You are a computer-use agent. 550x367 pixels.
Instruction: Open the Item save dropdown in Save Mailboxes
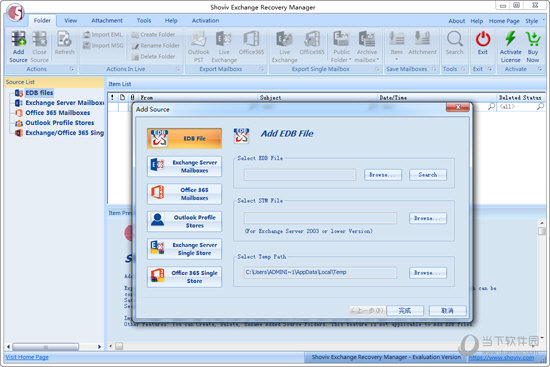point(397,46)
